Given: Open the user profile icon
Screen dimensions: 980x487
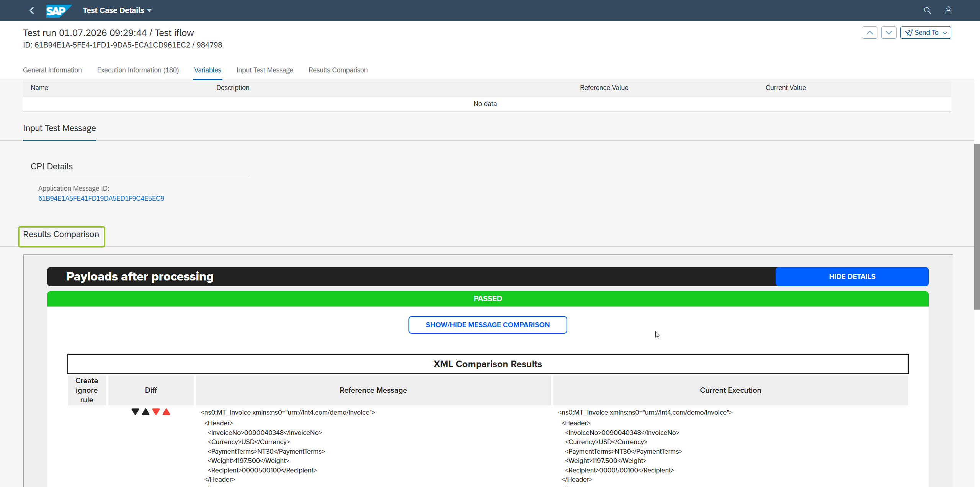Looking at the screenshot, I should click(x=948, y=10).
